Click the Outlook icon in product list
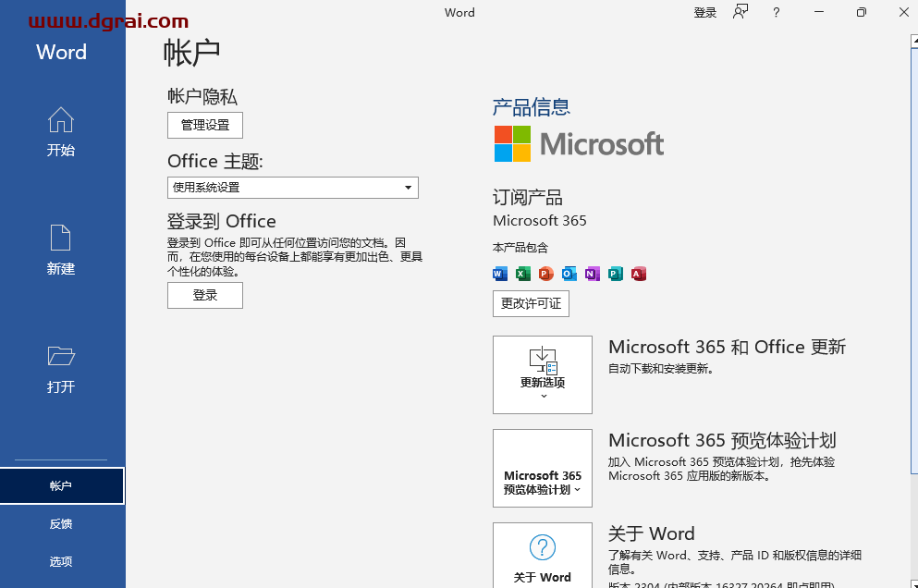918x588 pixels. pos(569,274)
